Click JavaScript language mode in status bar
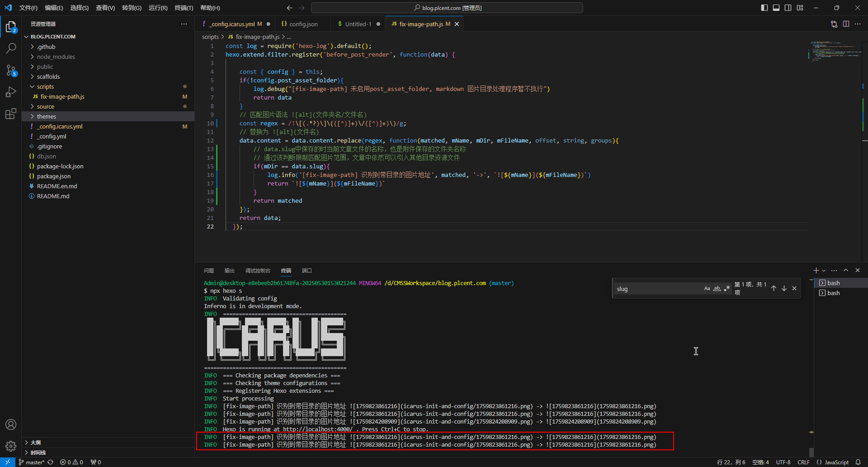This screenshot has height=467, width=868. (836, 462)
